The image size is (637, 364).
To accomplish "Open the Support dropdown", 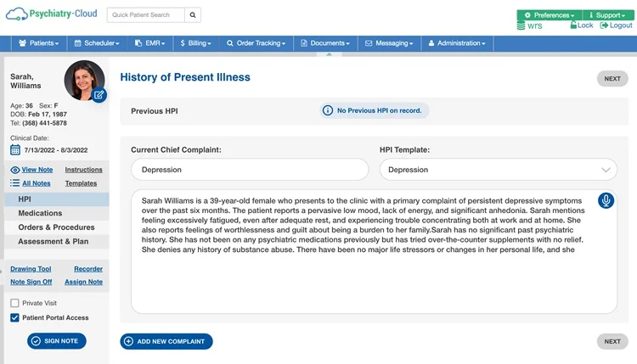I will 608,15.
